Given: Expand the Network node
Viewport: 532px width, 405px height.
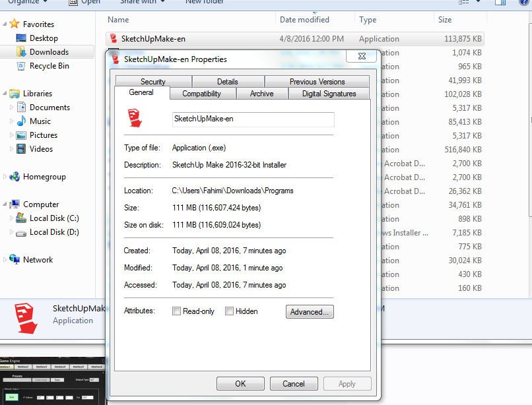Looking at the screenshot, I should pyautogui.click(x=5, y=259).
